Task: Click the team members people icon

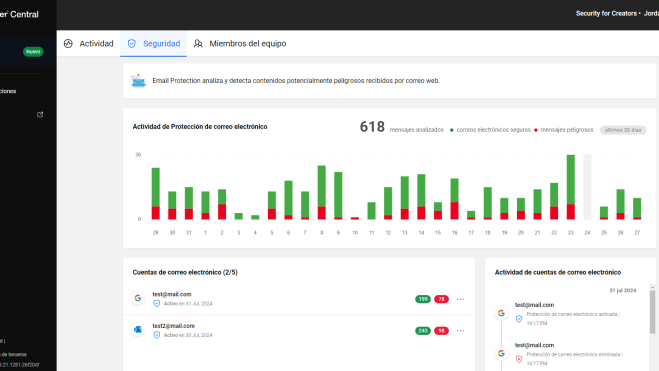Action: pos(198,44)
